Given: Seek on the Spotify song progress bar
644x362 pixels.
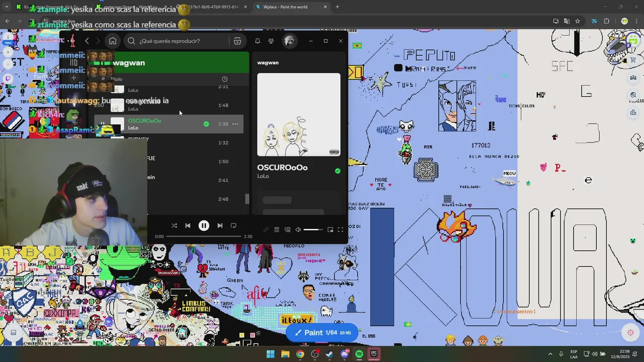Looking at the screenshot, I should click(204, 236).
